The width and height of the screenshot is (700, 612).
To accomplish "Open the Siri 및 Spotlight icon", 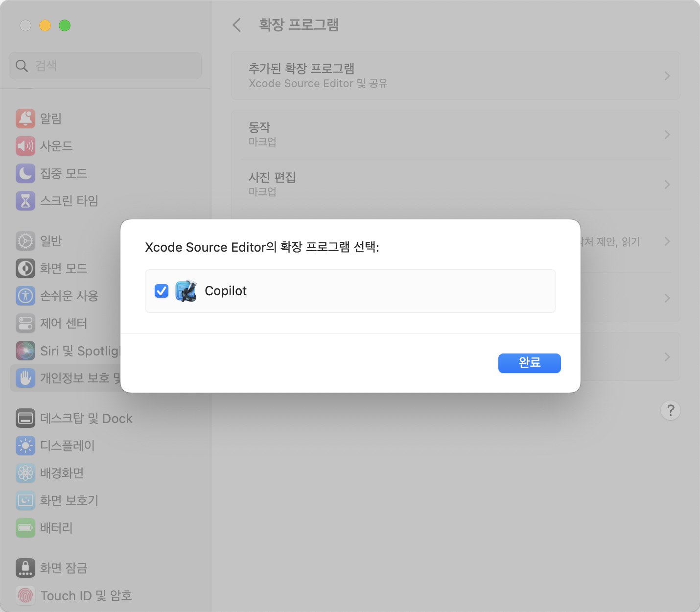I will (25, 351).
